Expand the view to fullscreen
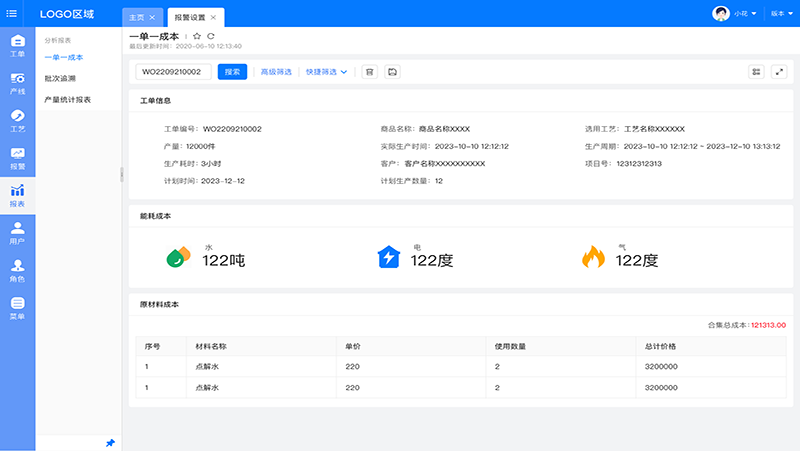Screen dimensions: 800x451 click(779, 72)
